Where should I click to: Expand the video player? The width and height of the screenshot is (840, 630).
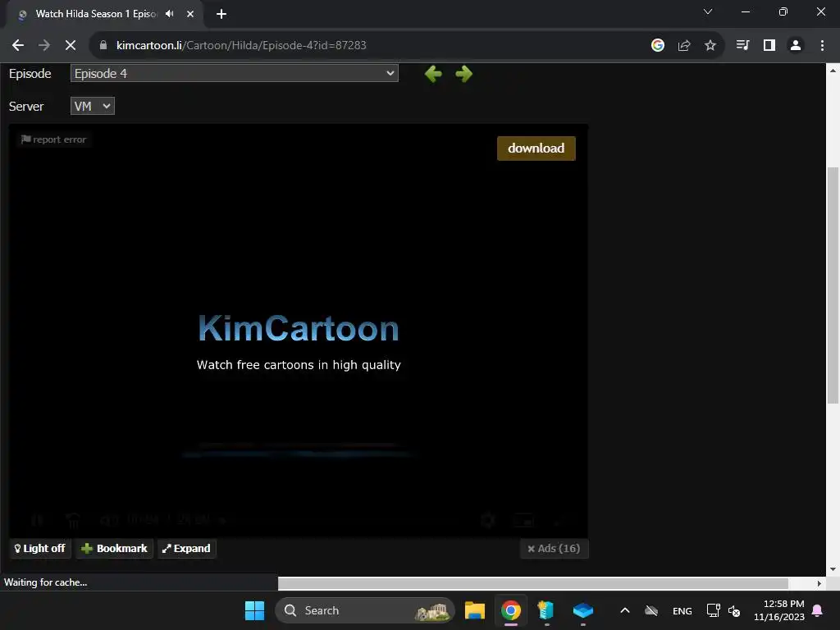point(186,548)
